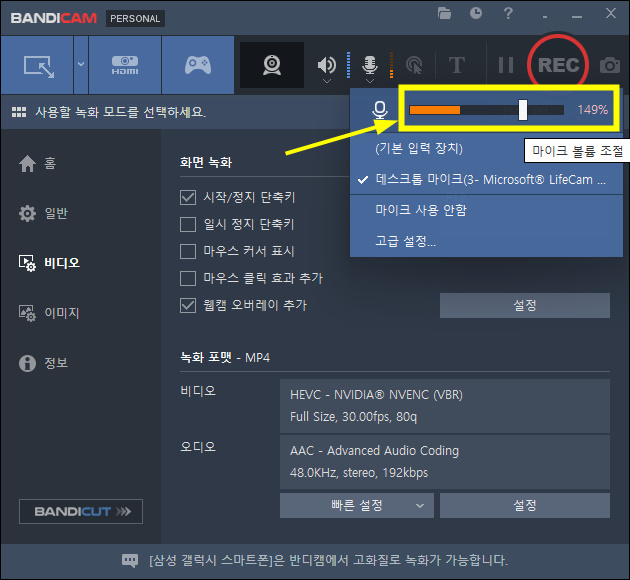
Task: Click the 녹화 포맷 - MP4 heading
Action: click(x=225, y=357)
